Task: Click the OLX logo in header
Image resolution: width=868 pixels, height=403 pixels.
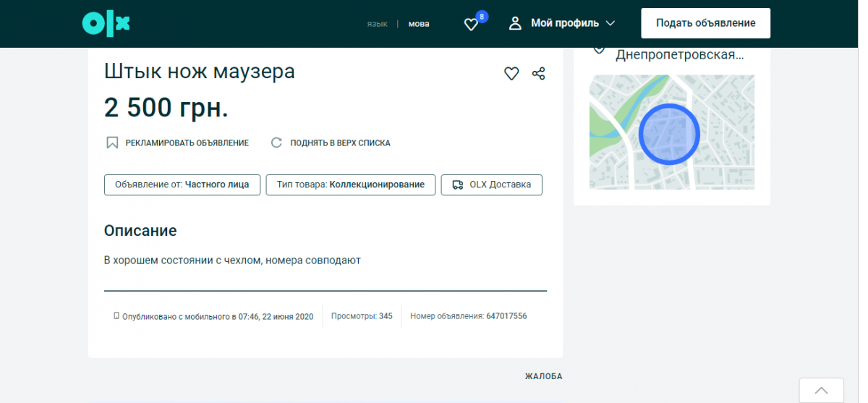Action: (106, 23)
